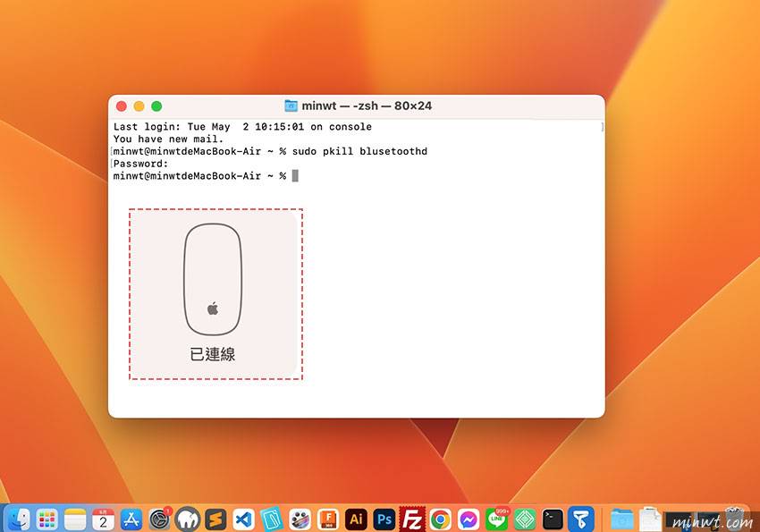
Task: Open the App Store from the Dock
Action: coord(131,519)
